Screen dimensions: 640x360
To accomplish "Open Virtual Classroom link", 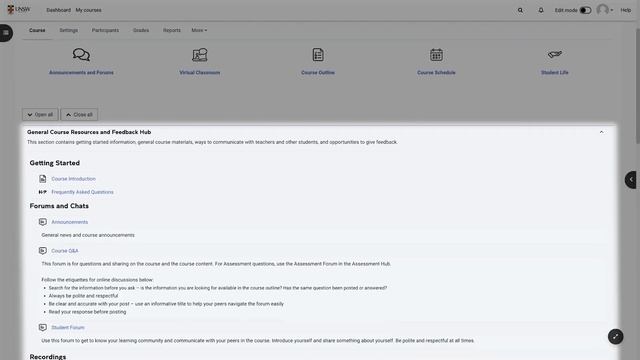I will click(200, 73).
